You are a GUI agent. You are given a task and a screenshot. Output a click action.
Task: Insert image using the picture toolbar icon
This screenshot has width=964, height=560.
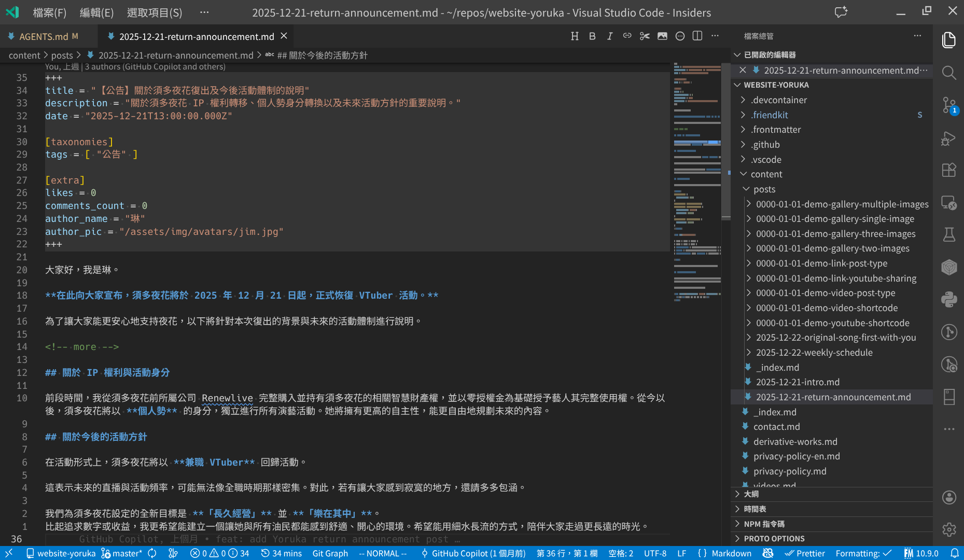point(662,36)
